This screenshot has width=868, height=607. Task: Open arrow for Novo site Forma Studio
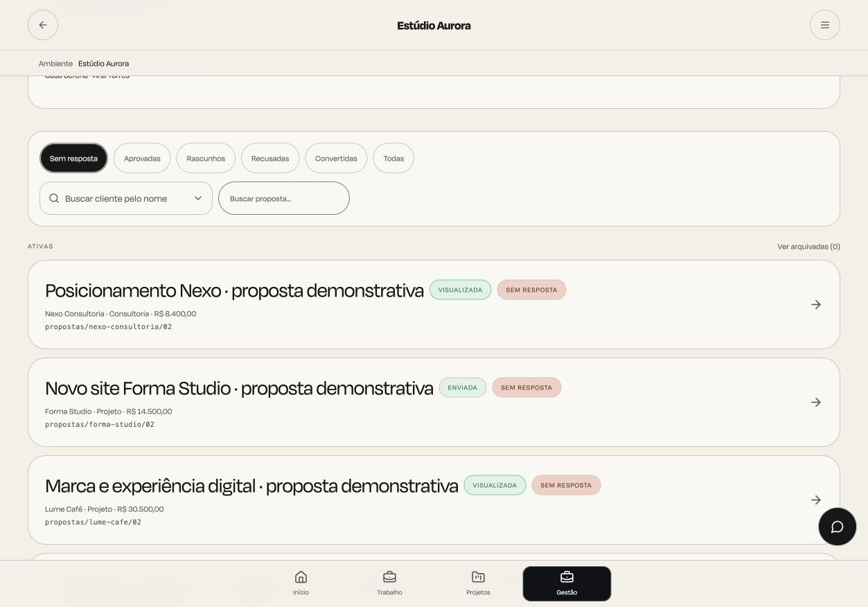[816, 403]
